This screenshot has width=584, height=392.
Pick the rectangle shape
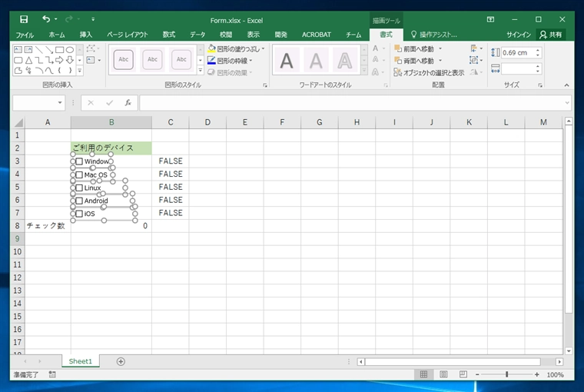point(60,49)
